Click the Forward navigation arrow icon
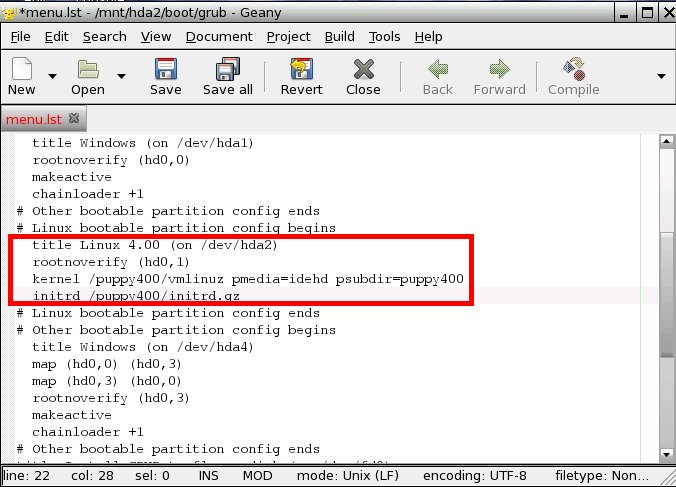 pyautogui.click(x=499, y=75)
